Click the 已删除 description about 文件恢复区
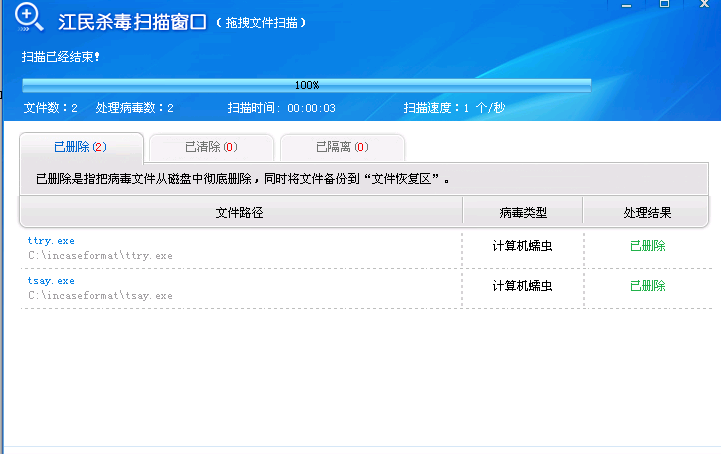Image resolution: width=721 pixels, height=454 pixels. (x=243, y=179)
